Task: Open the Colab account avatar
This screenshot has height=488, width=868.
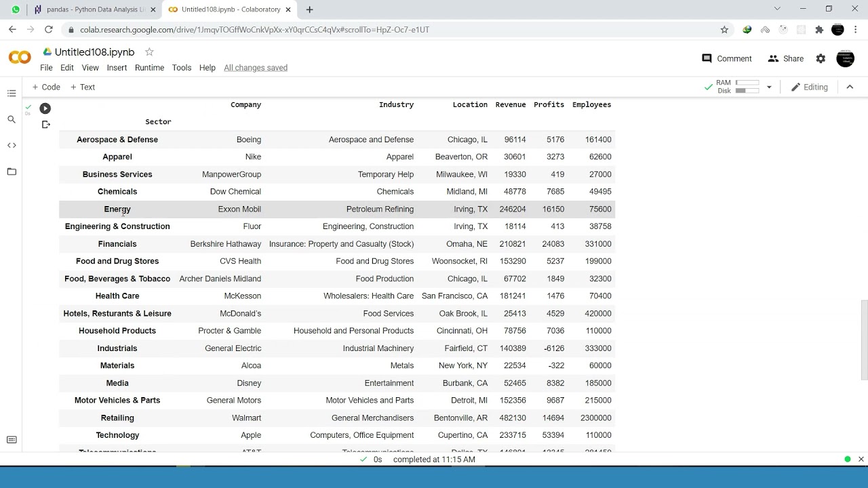Action: (845, 58)
